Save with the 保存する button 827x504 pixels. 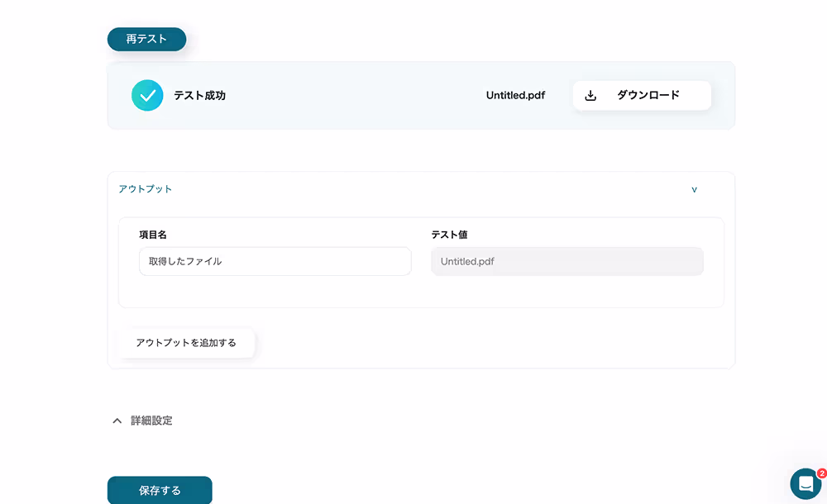point(160,490)
